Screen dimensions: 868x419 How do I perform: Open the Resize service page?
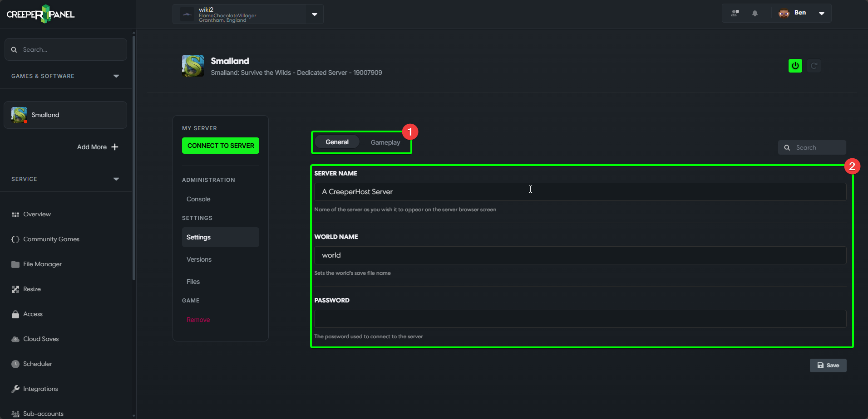pos(32,289)
